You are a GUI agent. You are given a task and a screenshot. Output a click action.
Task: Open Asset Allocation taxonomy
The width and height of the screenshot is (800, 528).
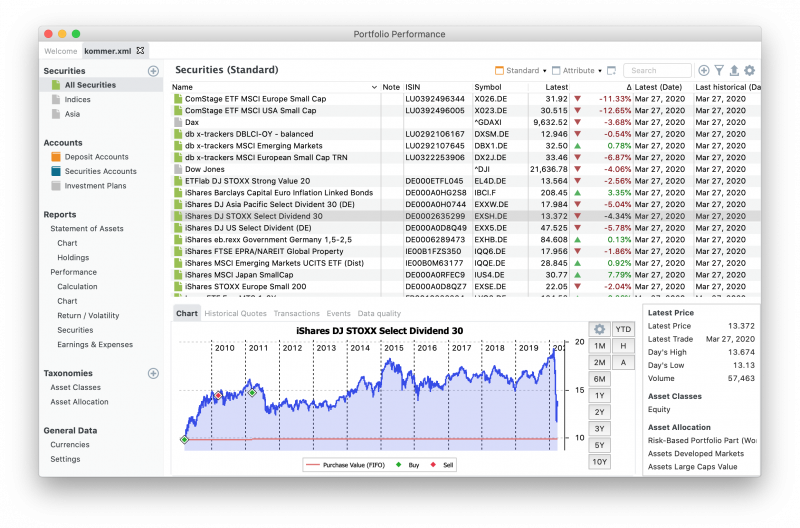pyautogui.click(x=79, y=402)
